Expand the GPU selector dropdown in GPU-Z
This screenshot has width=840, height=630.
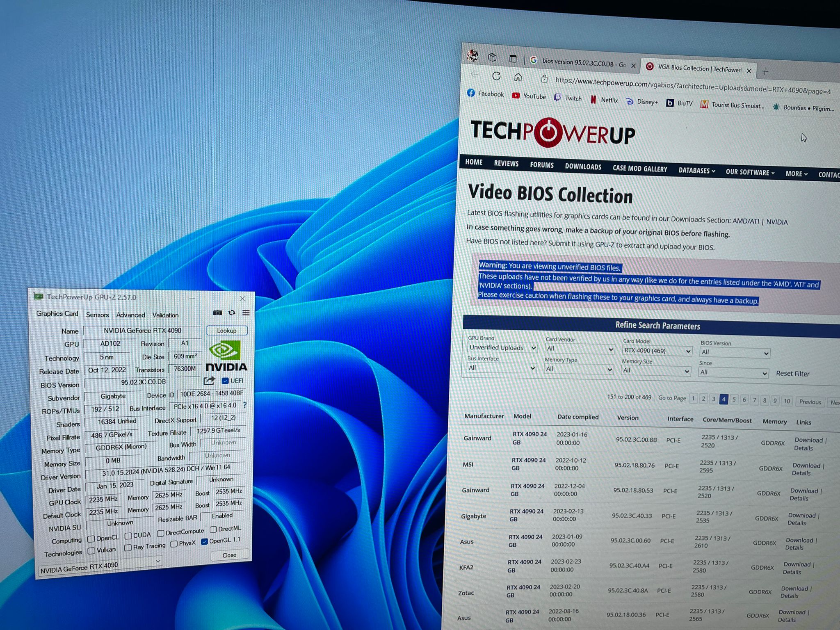158,561
